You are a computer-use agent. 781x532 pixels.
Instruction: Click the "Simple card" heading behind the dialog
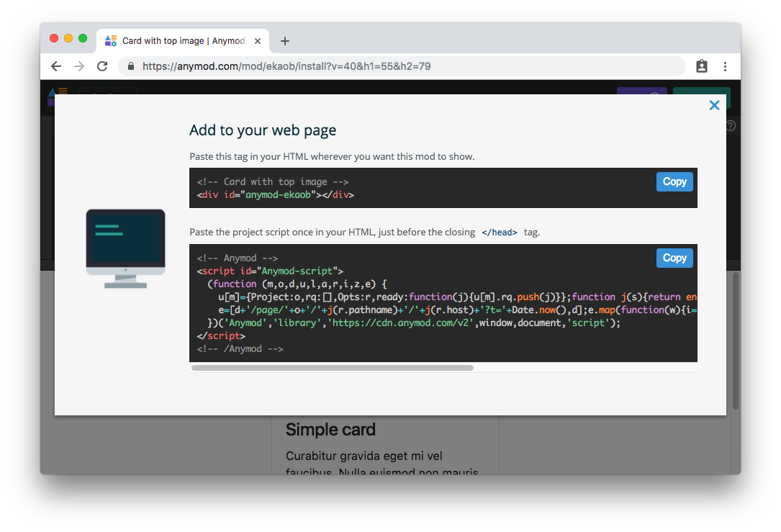tap(330, 429)
